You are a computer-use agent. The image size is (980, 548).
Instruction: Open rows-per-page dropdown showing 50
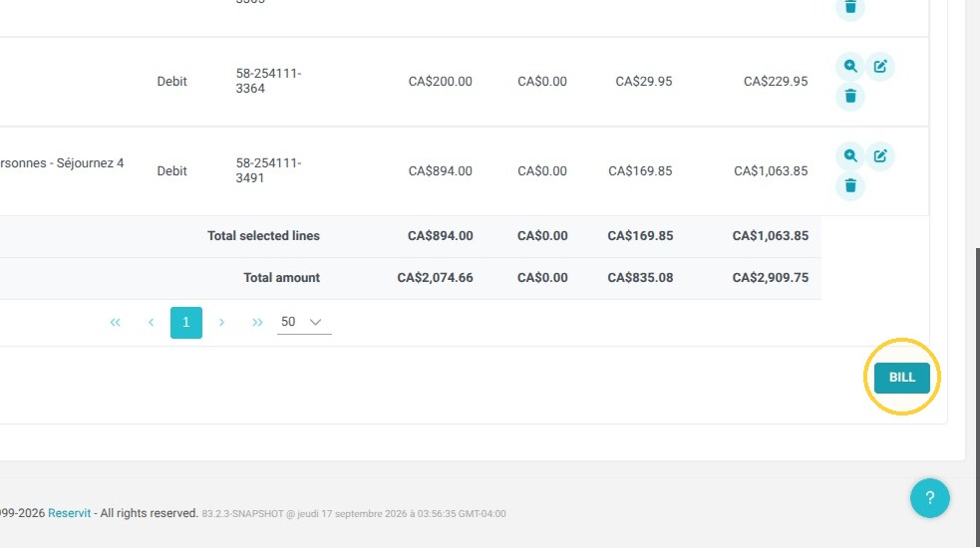point(304,322)
